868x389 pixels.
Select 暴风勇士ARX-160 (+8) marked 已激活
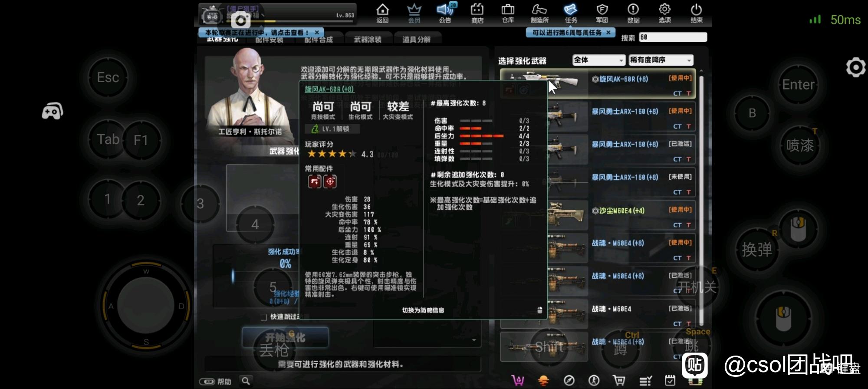click(x=598, y=150)
